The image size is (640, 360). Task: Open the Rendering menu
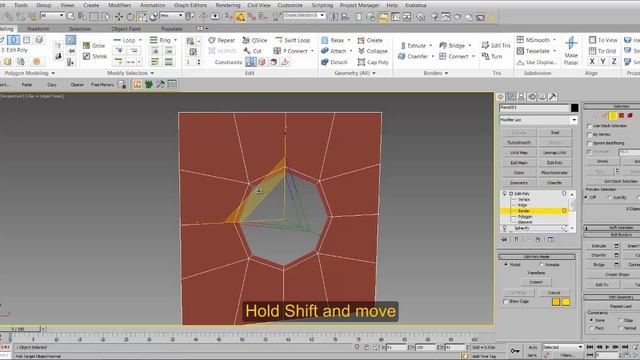pyautogui.click(x=228, y=5)
